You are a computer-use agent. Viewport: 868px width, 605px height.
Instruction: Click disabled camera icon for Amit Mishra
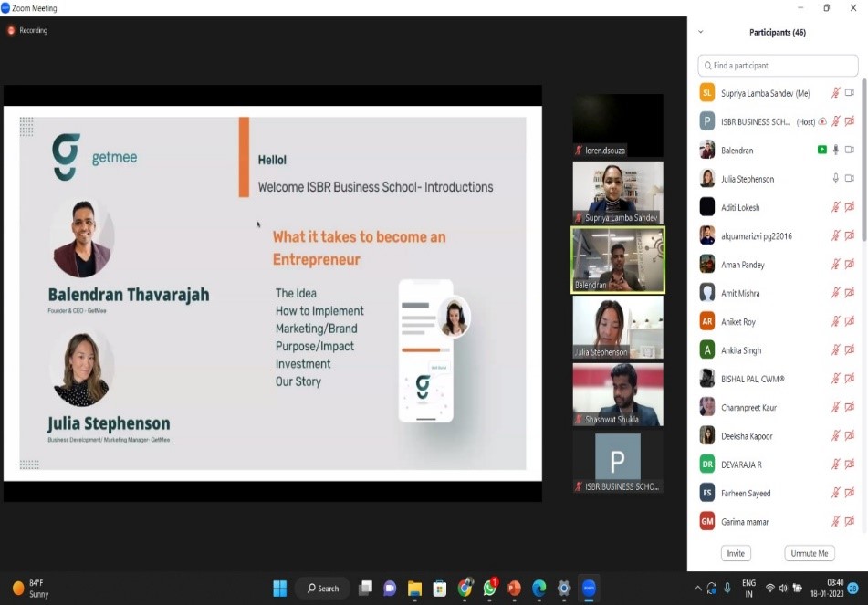tap(850, 293)
